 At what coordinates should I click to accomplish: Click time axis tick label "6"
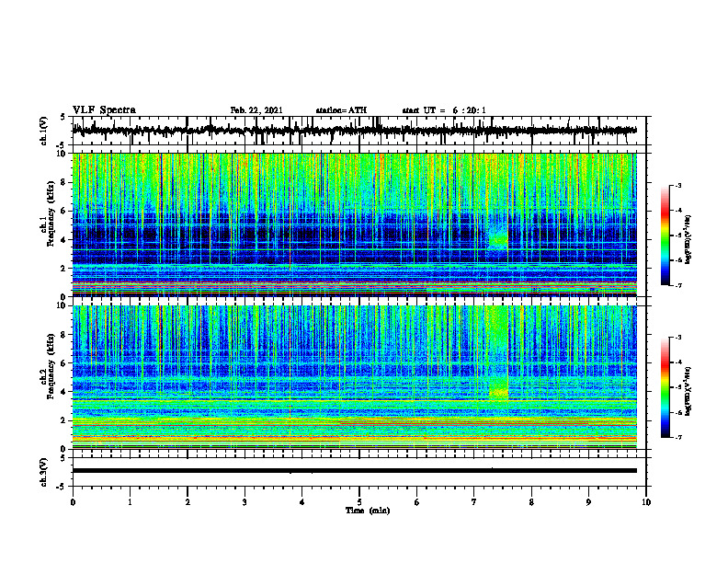(417, 502)
